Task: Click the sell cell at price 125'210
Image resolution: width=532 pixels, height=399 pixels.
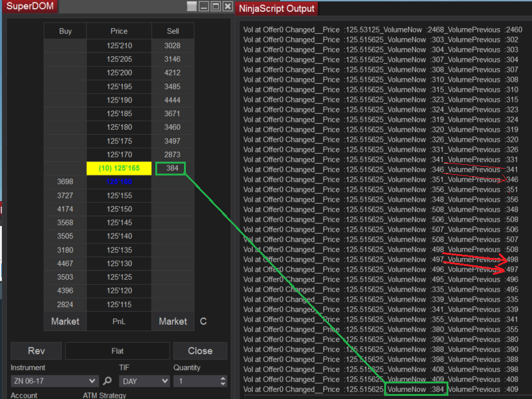Action: [x=173, y=46]
